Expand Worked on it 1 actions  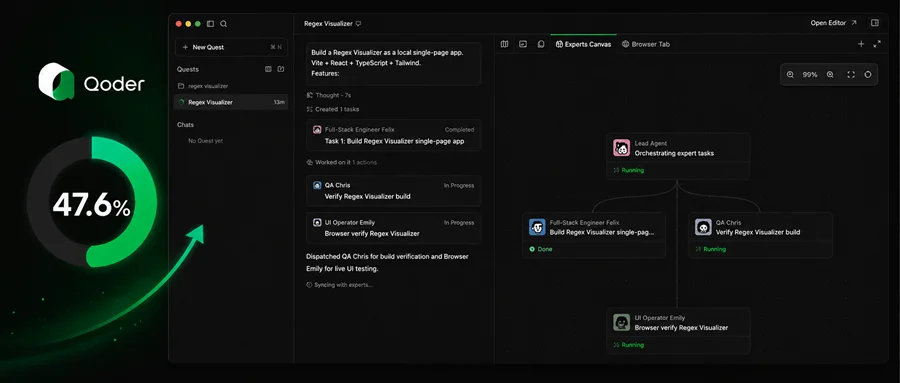click(x=342, y=163)
